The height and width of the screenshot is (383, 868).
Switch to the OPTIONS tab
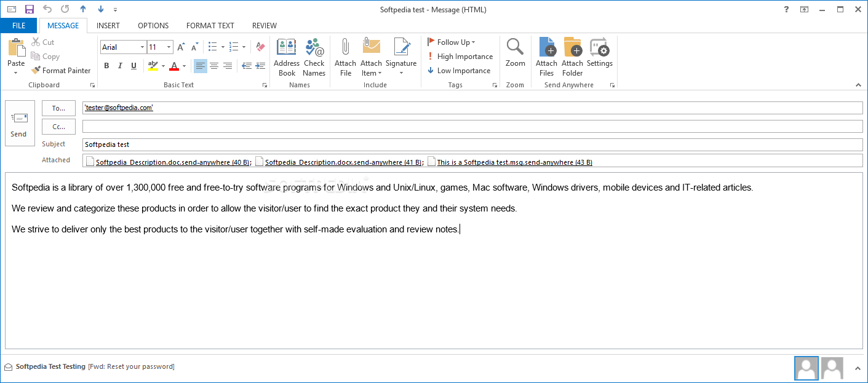point(153,26)
